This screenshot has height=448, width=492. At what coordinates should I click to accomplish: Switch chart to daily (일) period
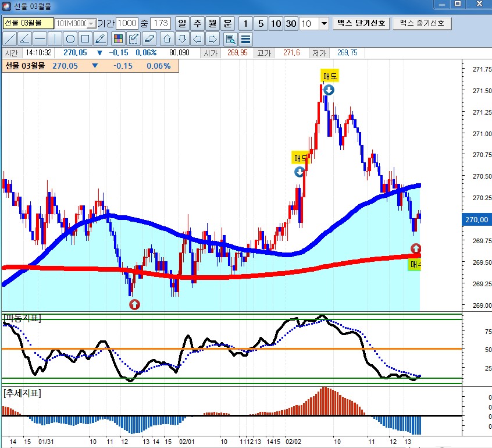click(x=182, y=23)
